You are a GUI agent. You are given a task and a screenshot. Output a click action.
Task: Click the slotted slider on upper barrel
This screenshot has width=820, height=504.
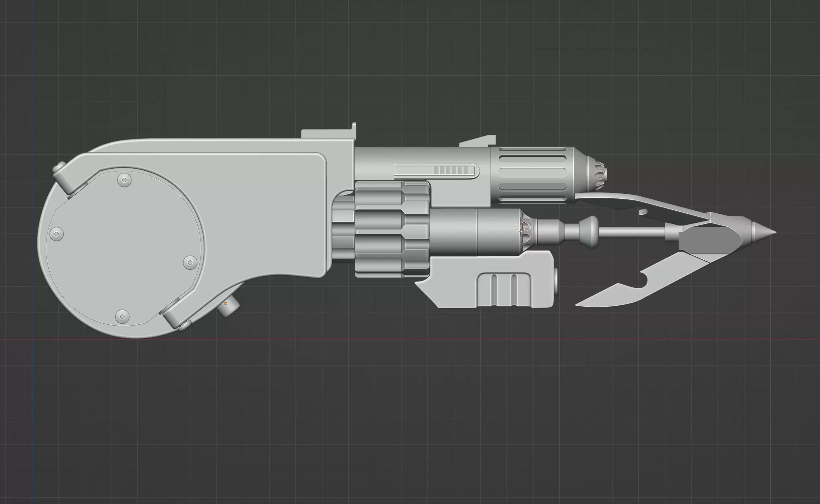tap(437, 171)
